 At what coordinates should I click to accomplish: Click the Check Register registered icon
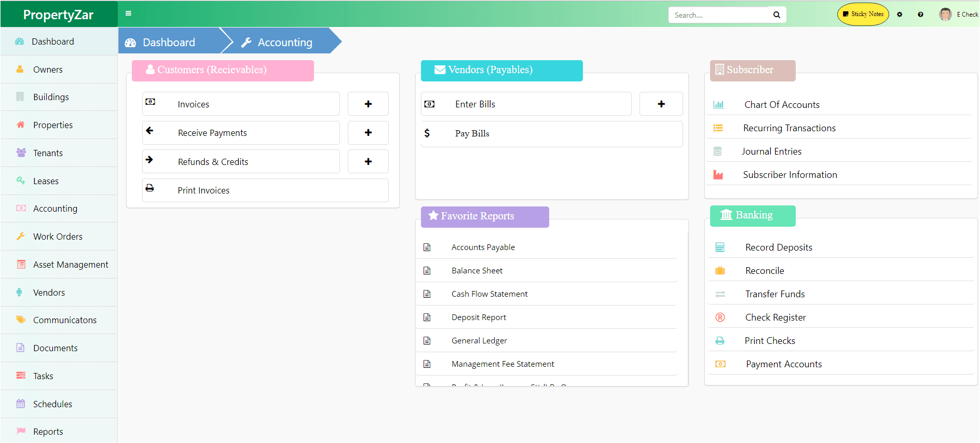pos(720,317)
